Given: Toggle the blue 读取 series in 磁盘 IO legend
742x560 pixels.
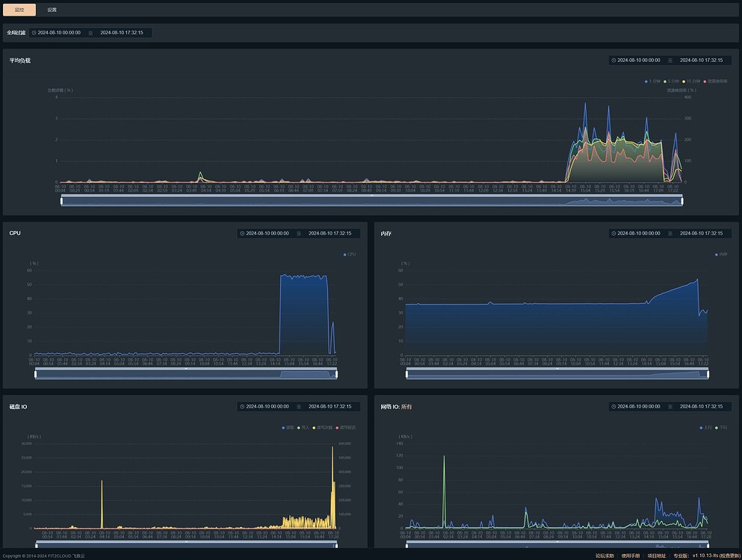Looking at the screenshot, I should pos(288,428).
